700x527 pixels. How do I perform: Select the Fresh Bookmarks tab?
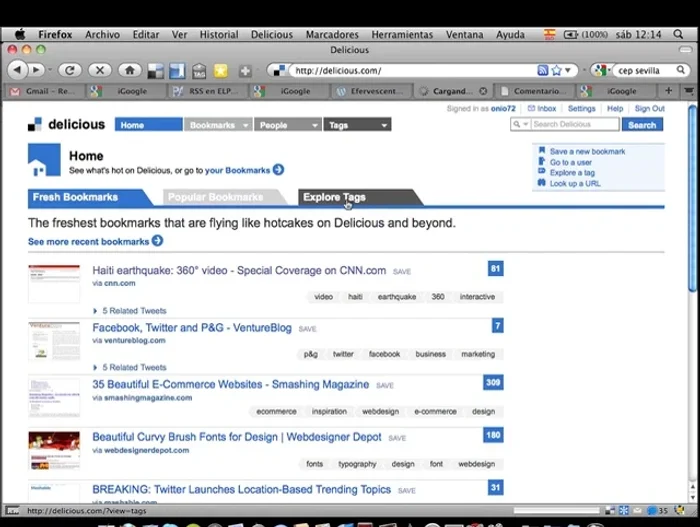pyautogui.click(x=89, y=197)
